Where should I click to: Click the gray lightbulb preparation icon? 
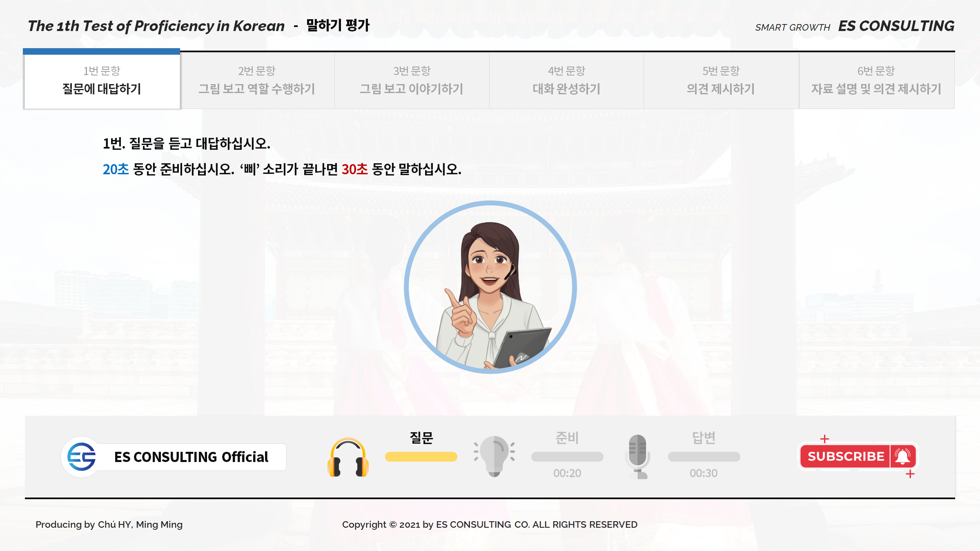click(494, 456)
